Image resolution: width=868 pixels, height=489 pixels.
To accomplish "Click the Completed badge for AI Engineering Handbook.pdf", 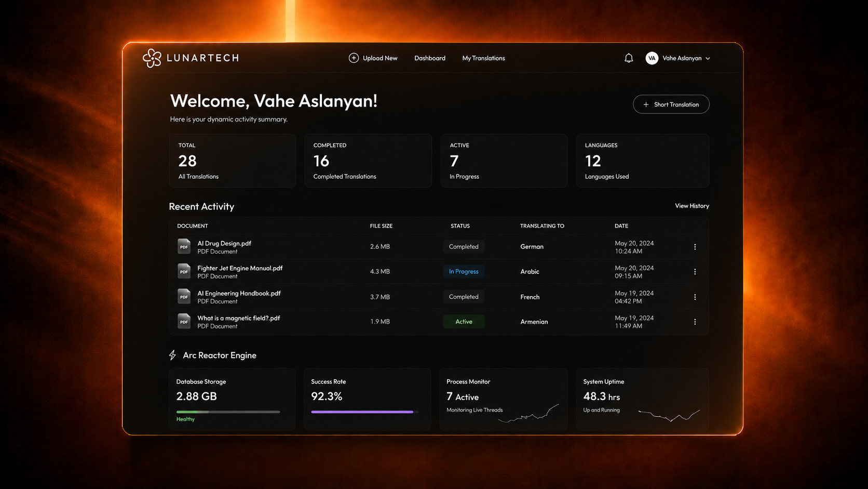I will click(x=464, y=297).
